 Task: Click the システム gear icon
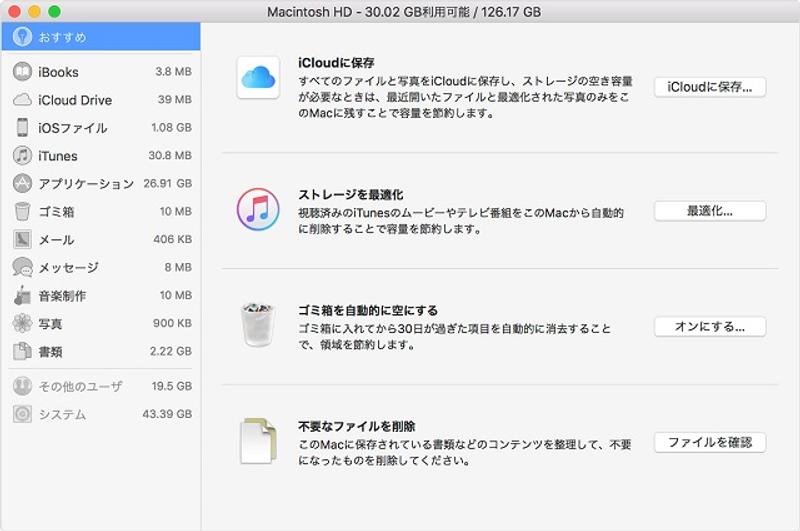22,414
